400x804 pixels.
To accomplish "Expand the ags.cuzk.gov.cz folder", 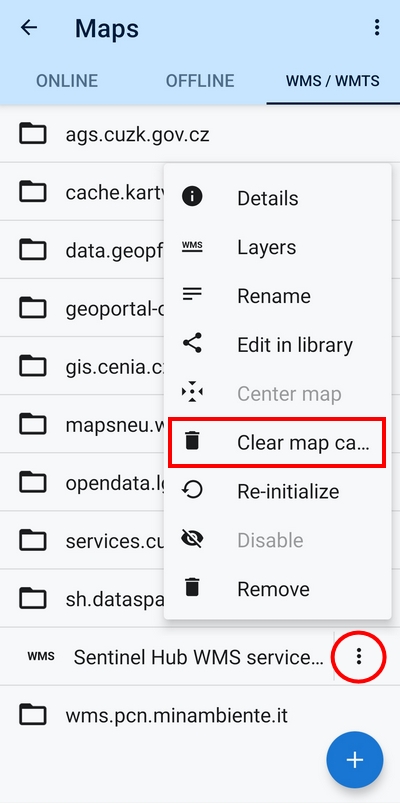I will click(x=200, y=134).
